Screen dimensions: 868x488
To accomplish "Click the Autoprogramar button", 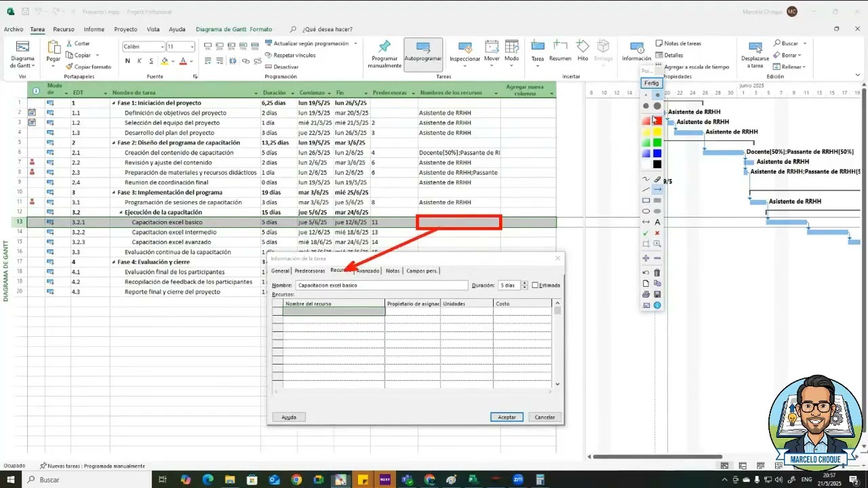I will click(423, 54).
